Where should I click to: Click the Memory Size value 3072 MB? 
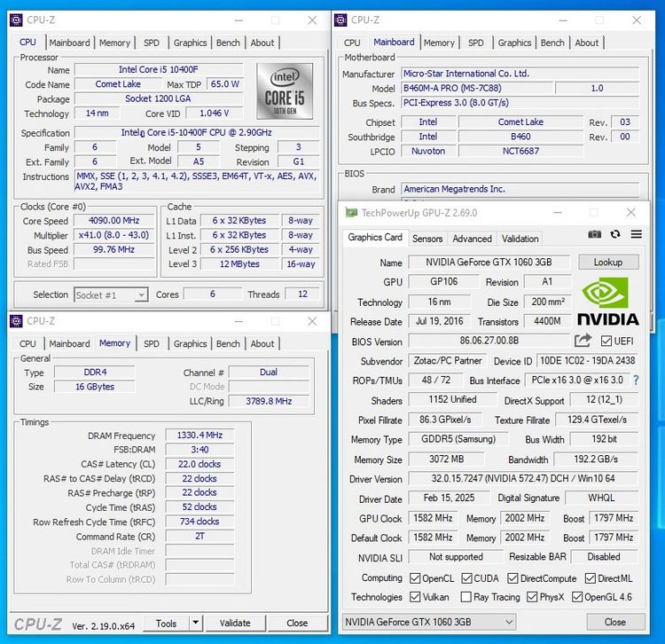[446, 459]
